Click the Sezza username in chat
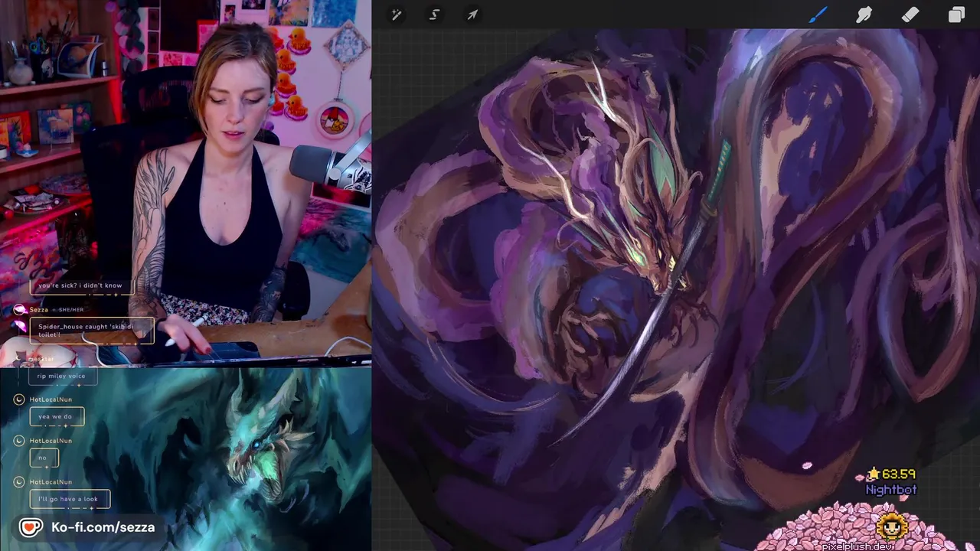Screen dimensions: 980x551 coord(39,310)
